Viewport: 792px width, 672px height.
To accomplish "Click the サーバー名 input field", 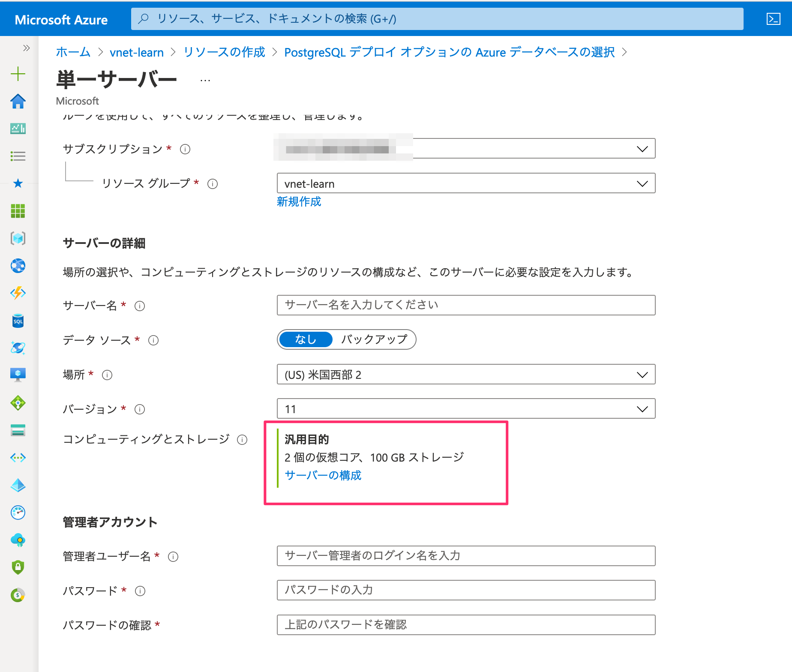I will pos(466,305).
